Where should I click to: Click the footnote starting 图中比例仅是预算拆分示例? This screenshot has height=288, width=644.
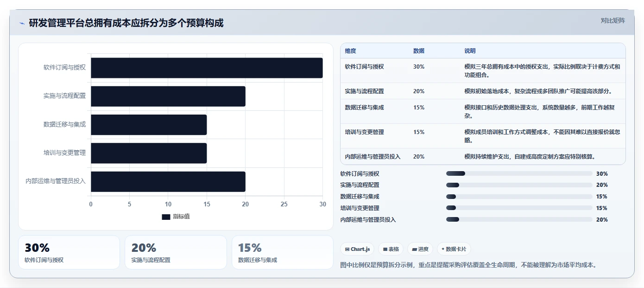pos(468,265)
